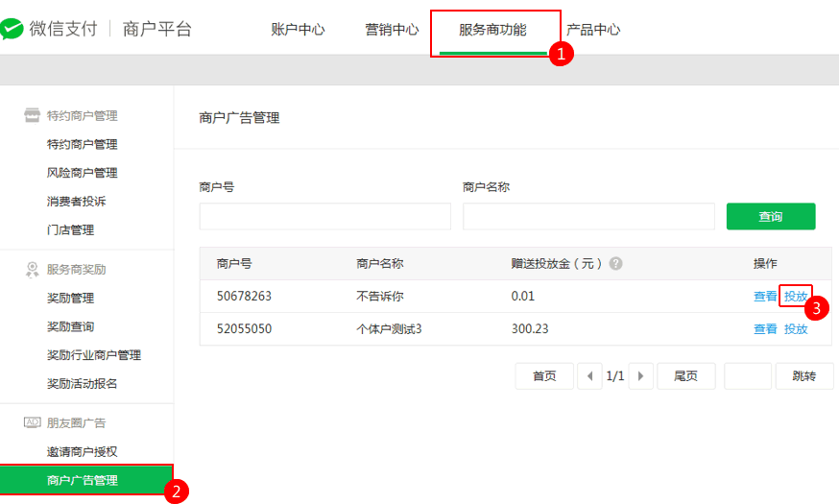Click the 0.01 amount cell
Viewport: 839px width, 504px height.
(523, 296)
